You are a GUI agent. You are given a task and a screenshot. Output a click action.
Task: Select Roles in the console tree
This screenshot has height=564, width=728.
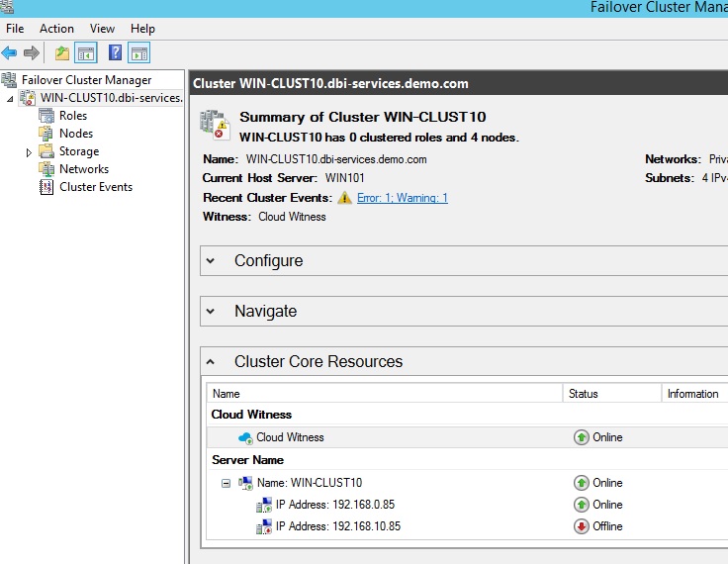(73, 116)
